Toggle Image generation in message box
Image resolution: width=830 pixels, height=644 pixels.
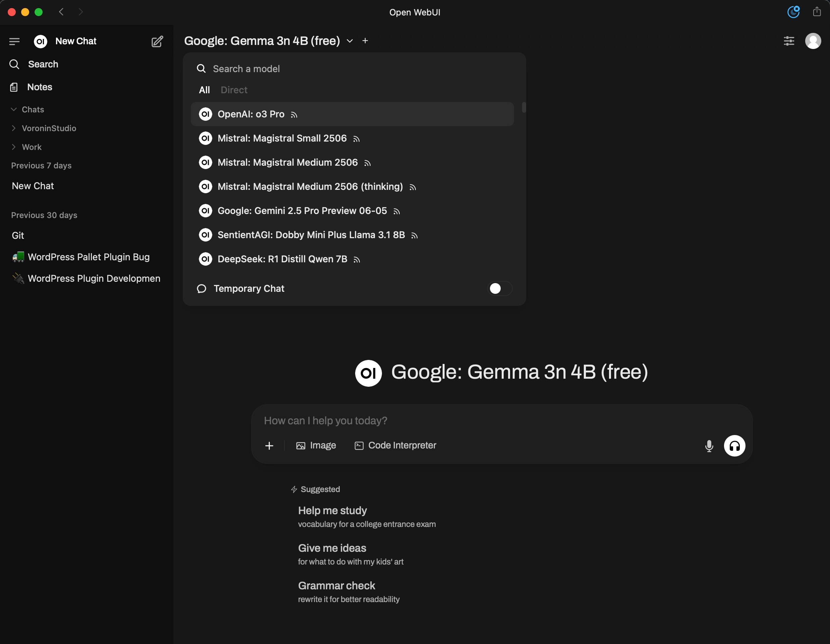coord(316,445)
